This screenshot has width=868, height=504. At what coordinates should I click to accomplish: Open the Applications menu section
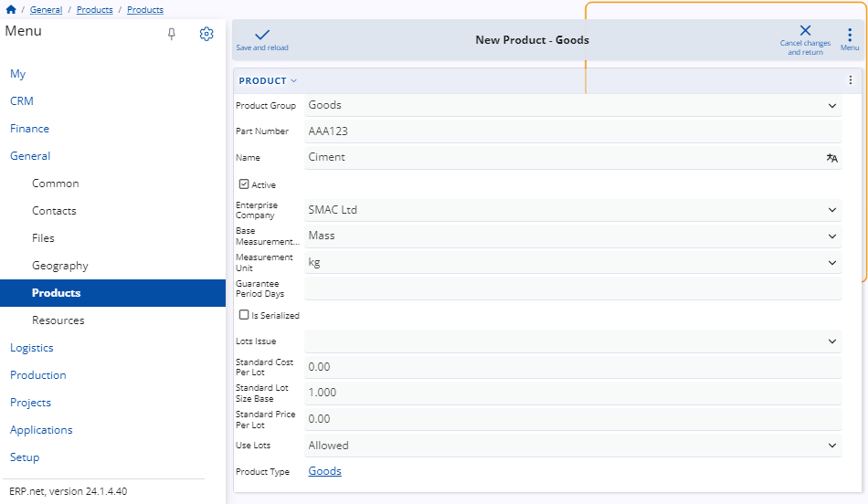tap(41, 430)
